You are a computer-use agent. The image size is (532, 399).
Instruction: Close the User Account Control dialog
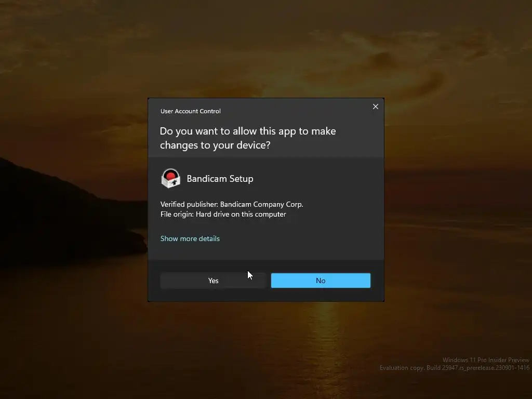coord(375,107)
